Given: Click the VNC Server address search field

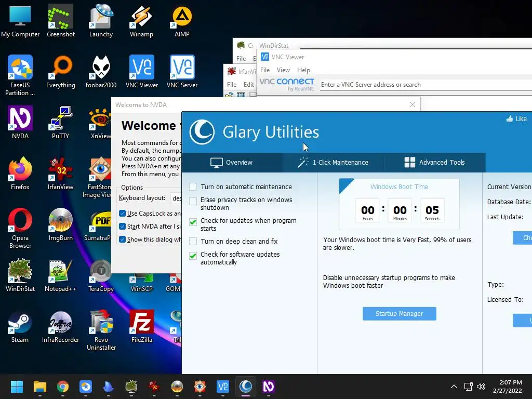Looking at the screenshot, I should coord(425,85).
